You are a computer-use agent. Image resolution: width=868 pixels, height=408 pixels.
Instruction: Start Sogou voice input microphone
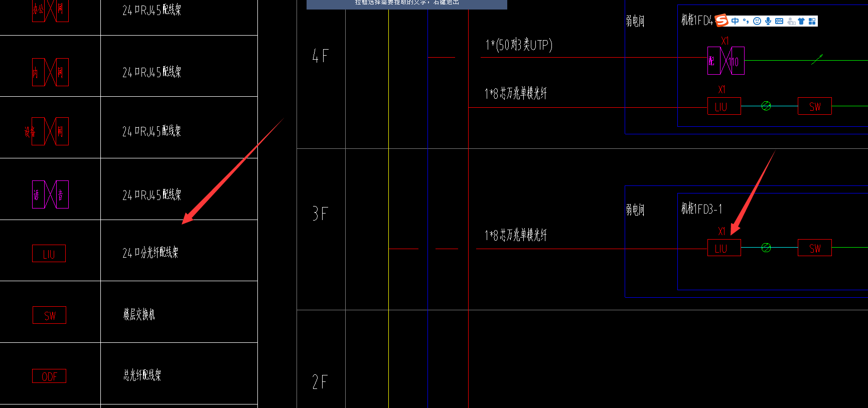tap(768, 21)
